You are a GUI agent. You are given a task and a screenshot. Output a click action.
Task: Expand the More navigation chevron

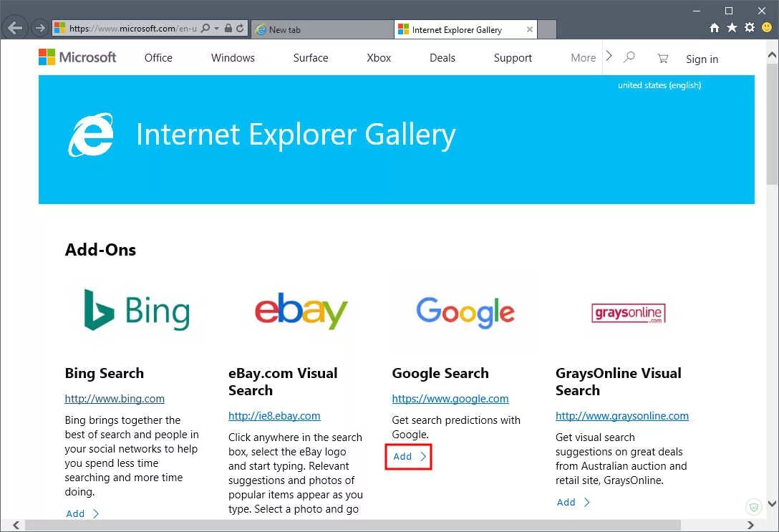point(609,56)
